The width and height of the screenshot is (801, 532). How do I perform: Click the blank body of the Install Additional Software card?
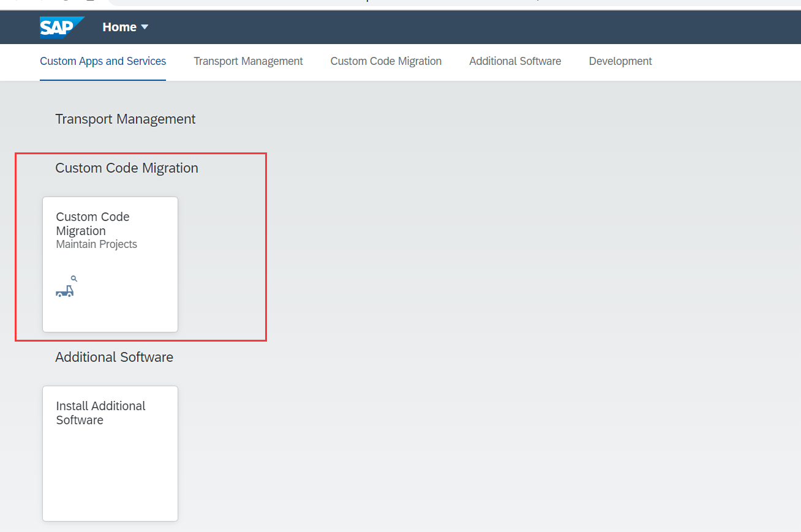point(110,484)
